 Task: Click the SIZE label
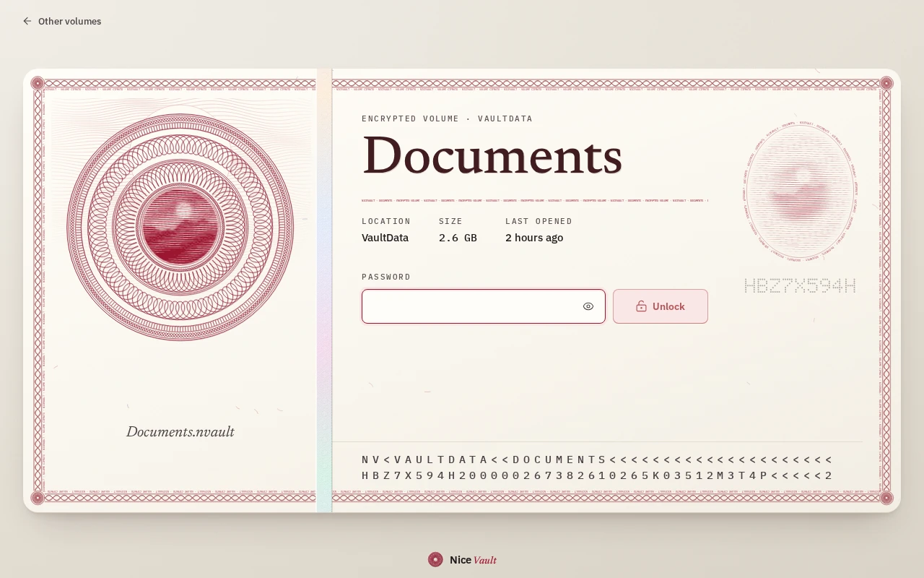pyautogui.click(x=450, y=221)
